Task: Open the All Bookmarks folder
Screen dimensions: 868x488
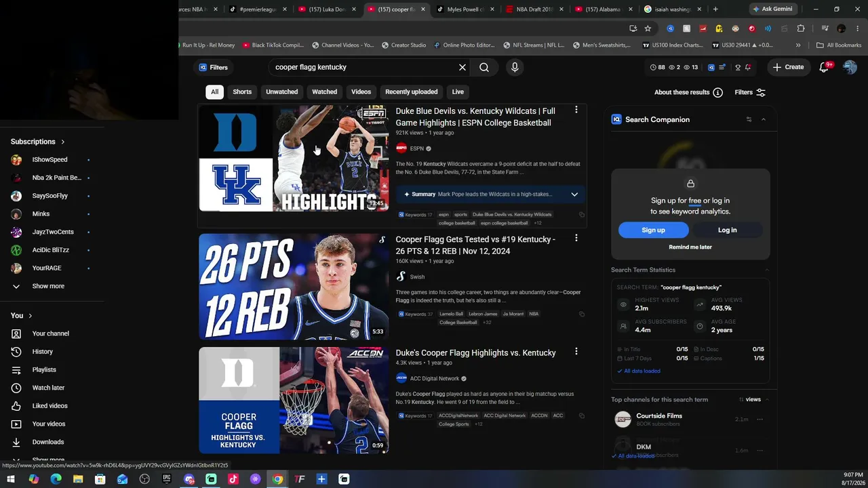Action: [839, 45]
